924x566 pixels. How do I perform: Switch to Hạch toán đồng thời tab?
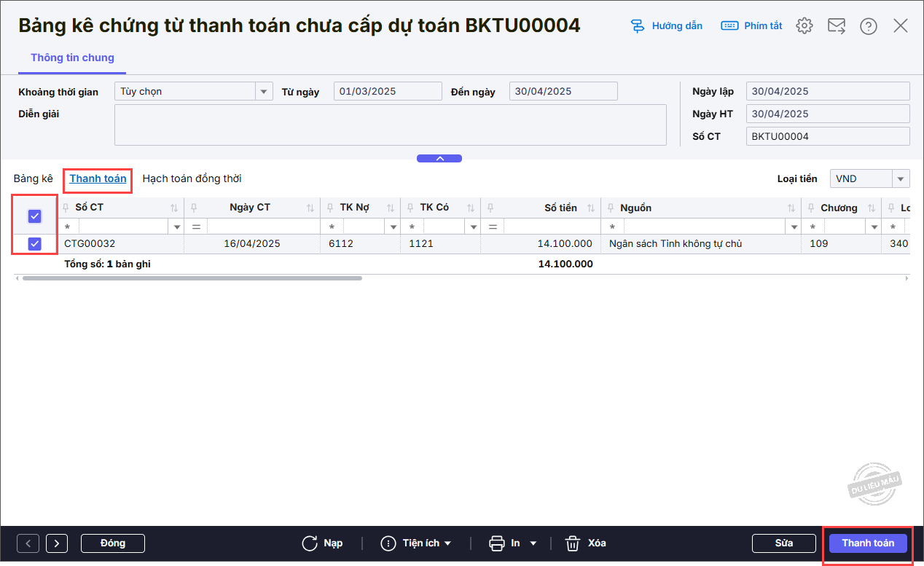tap(192, 178)
